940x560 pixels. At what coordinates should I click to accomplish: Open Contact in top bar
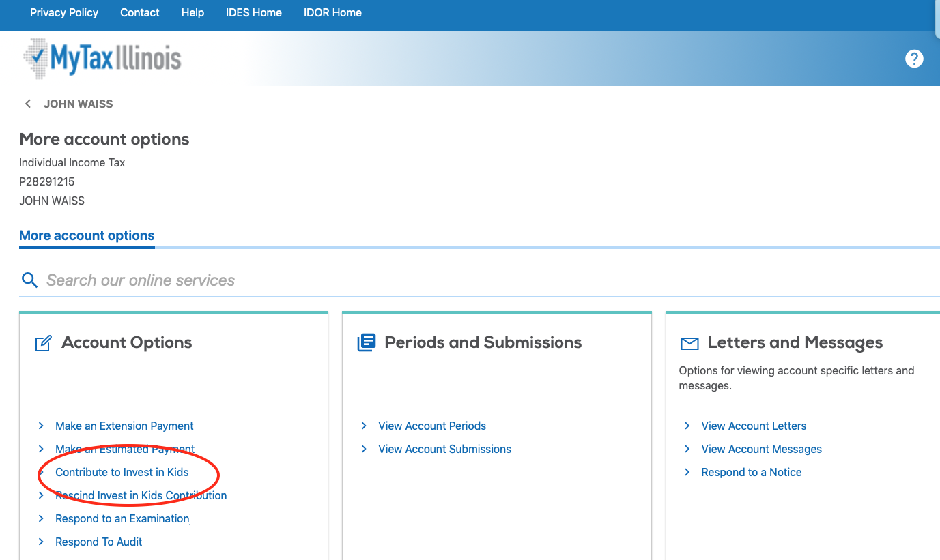click(x=140, y=12)
